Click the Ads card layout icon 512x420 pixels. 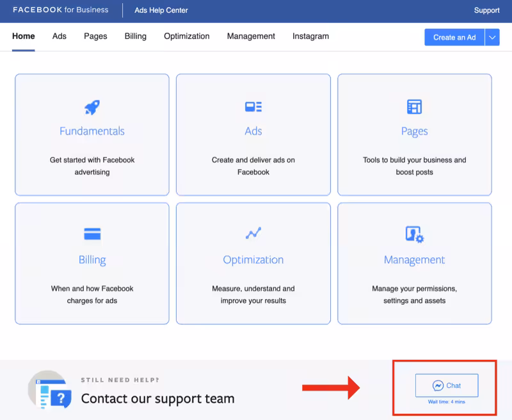(253, 107)
